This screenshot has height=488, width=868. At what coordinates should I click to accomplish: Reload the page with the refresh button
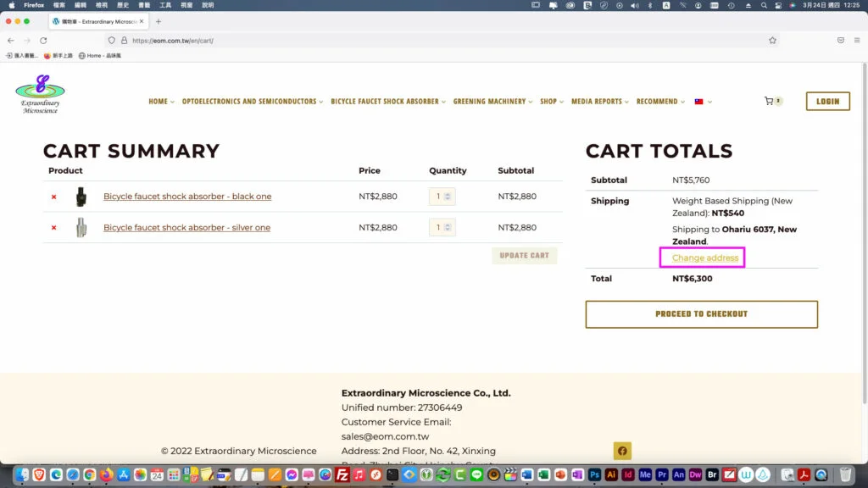pos(43,40)
